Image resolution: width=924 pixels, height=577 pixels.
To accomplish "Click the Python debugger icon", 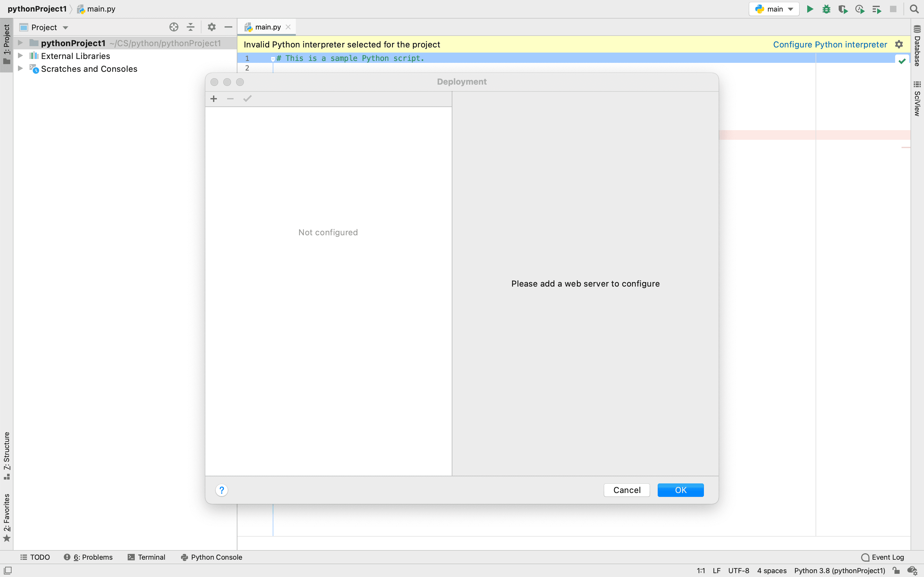I will click(x=826, y=9).
